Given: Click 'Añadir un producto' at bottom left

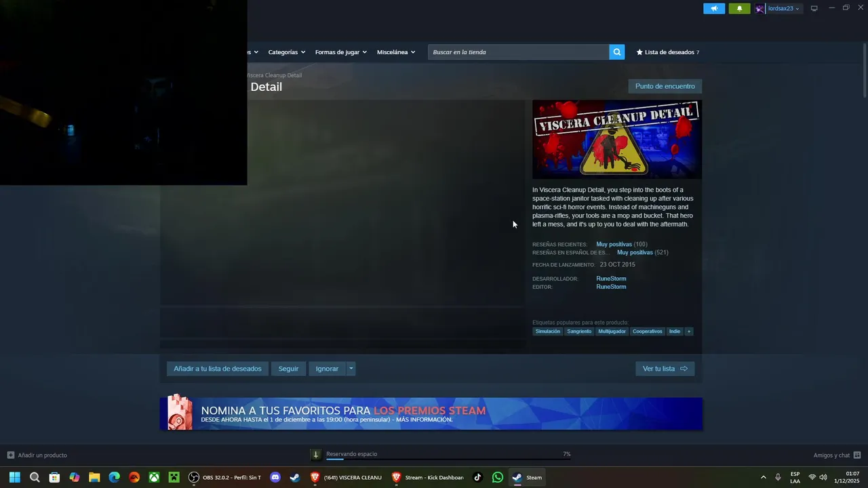Looking at the screenshot, I should 37,455.
